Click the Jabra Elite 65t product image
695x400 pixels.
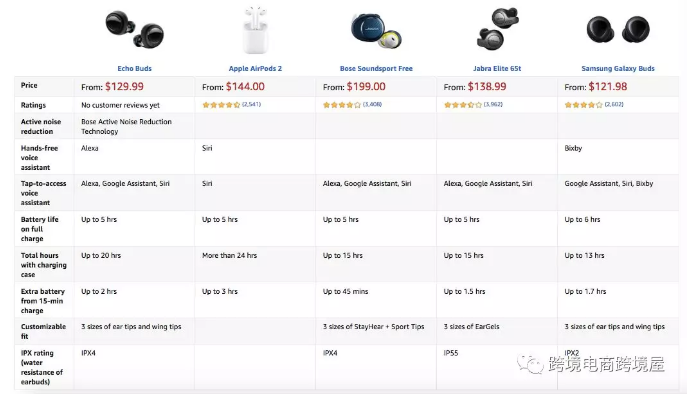point(497,28)
